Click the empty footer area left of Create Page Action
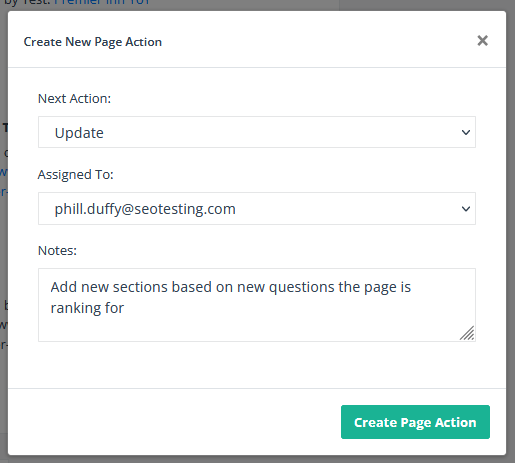The image size is (515, 463). tap(173, 422)
